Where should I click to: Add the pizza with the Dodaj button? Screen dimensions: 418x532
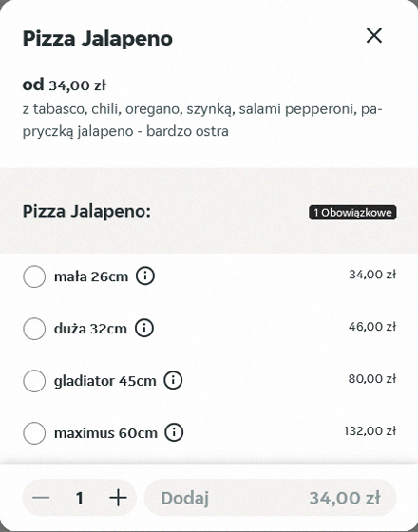click(271, 498)
